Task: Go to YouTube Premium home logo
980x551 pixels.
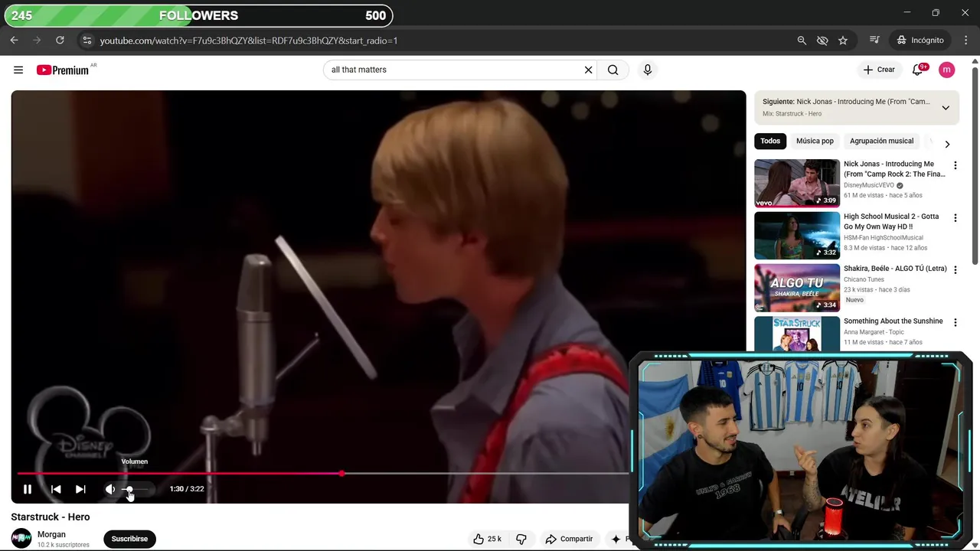Action: pyautogui.click(x=64, y=70)
